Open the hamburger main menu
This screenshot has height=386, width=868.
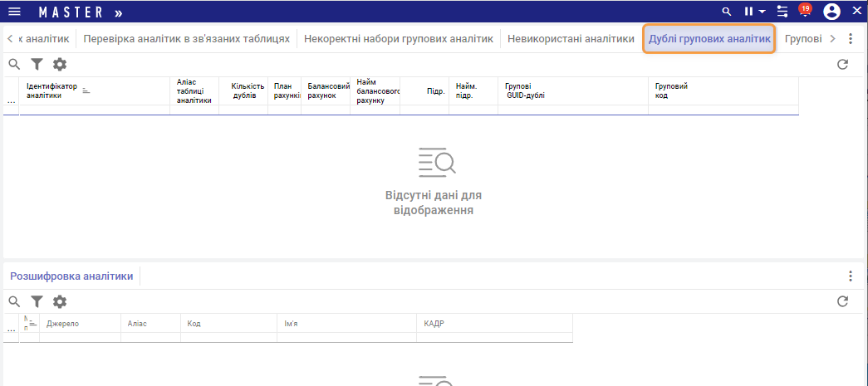[x=14, y=12]
